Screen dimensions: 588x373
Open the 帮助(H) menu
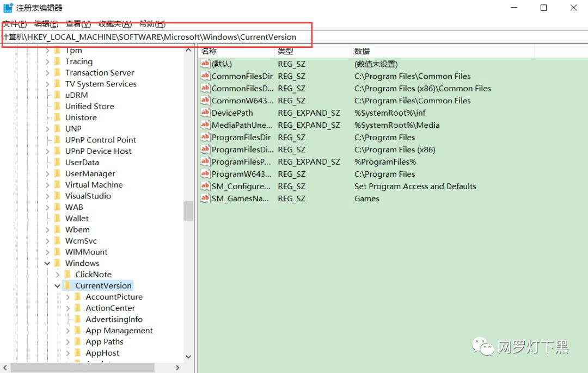click(152, 24)
